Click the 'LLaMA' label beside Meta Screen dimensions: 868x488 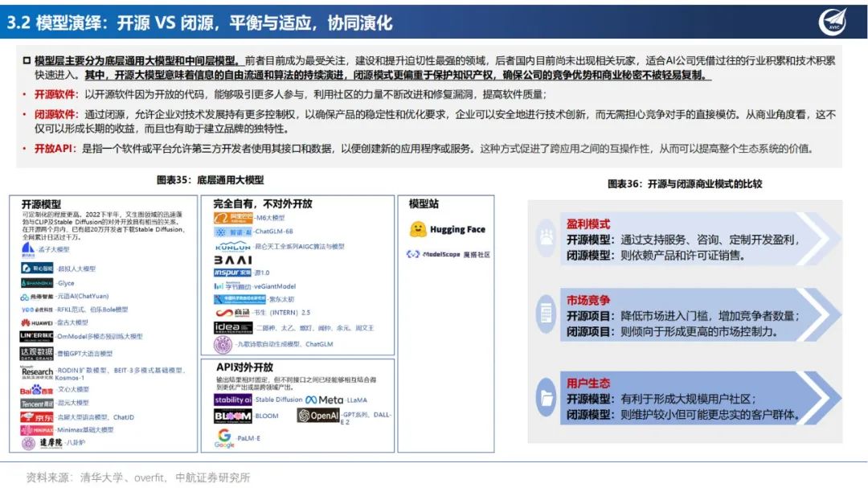[357, 400]
